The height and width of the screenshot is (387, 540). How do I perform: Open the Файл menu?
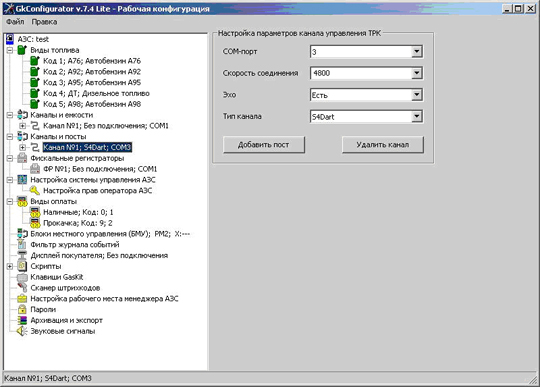click(15, 22)
